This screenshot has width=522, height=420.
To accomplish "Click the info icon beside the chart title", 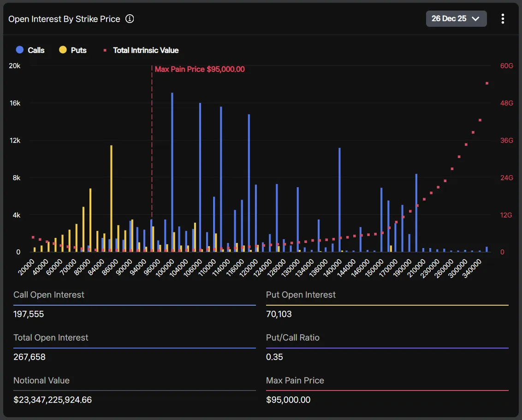I will tap(130, 19).
